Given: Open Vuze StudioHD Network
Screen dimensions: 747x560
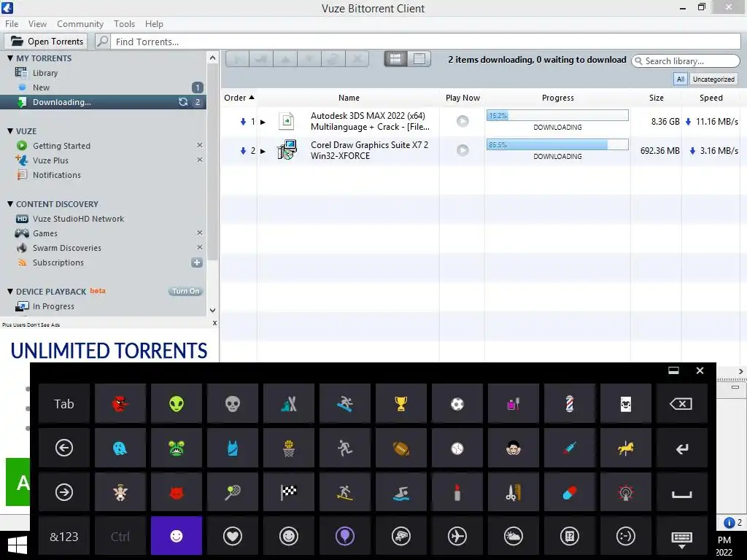Looking at the screenshot, I should [x=78, y=219].
